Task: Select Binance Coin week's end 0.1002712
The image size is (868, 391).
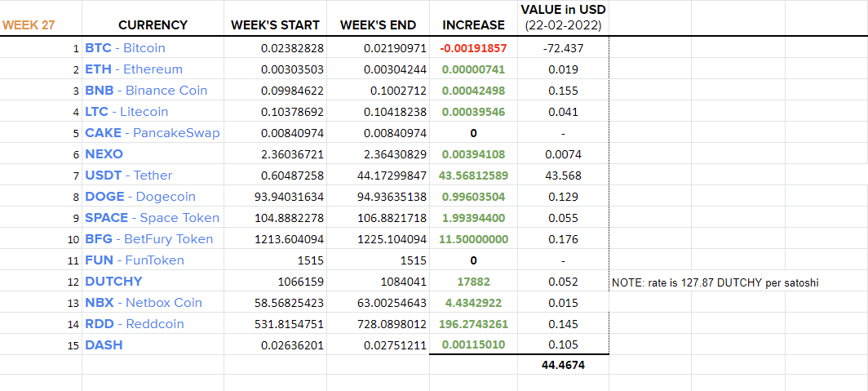Action: pos(378,91)
